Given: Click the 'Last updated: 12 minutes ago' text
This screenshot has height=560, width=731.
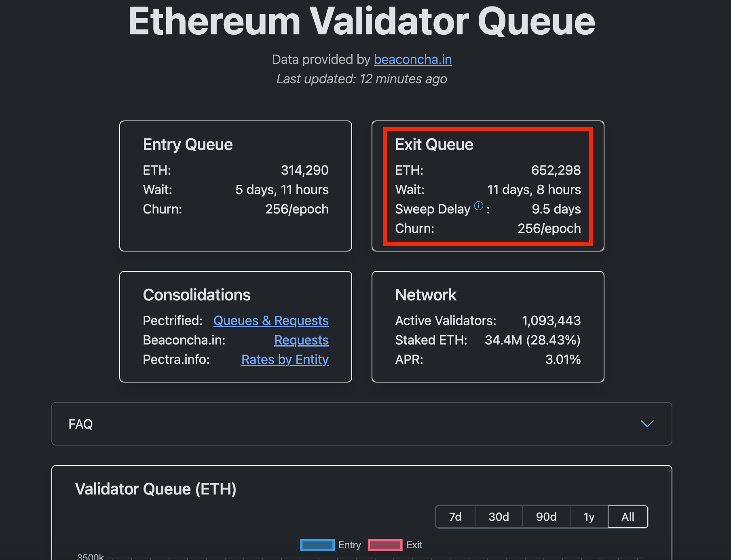Looking at the screenshot, I should pyautogui.click(x=362, y=79).
